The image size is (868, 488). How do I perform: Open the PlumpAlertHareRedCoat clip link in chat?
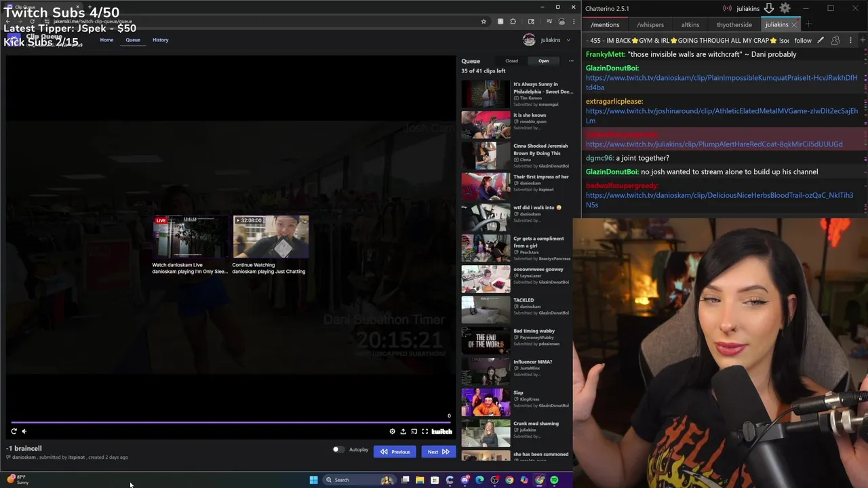[x=714, y=144]
